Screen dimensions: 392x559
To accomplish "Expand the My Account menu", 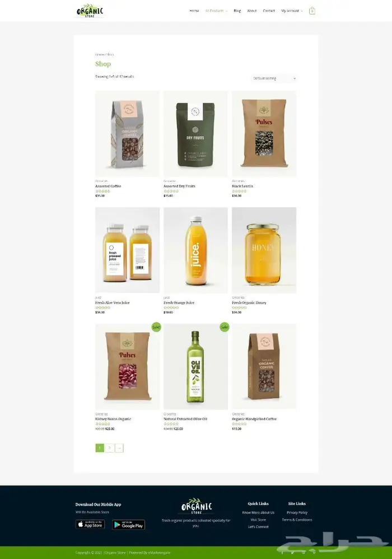I will (x=292, y=11).
